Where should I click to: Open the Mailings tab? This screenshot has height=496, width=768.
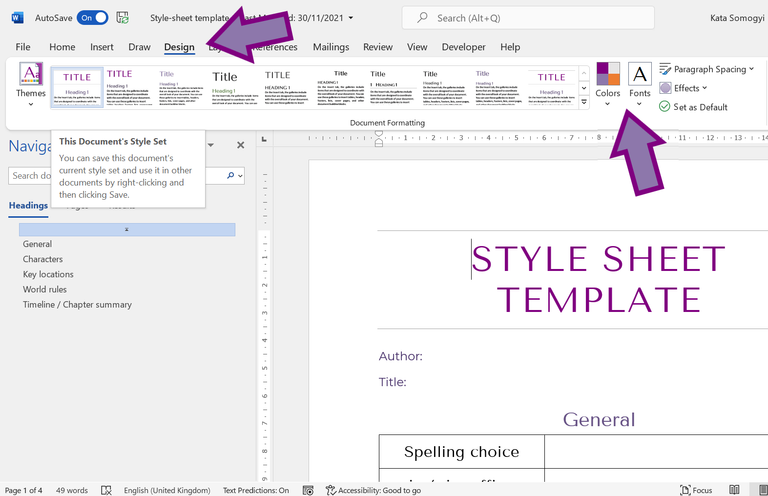pos(331,47)
